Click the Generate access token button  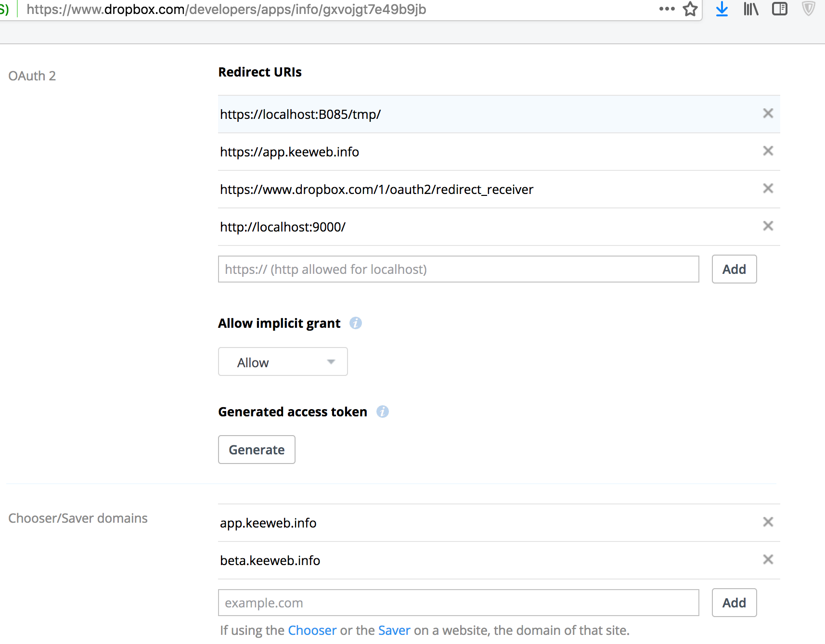[x=257, y=449]
